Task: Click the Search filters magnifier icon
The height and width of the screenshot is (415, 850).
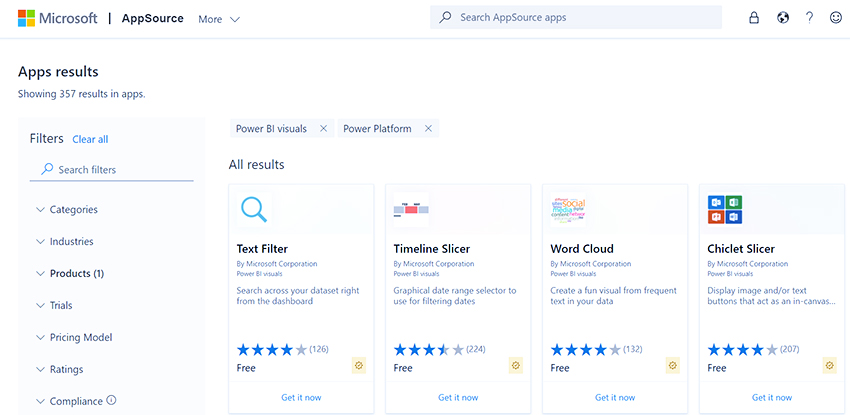Action: click(x=48, y=170)
